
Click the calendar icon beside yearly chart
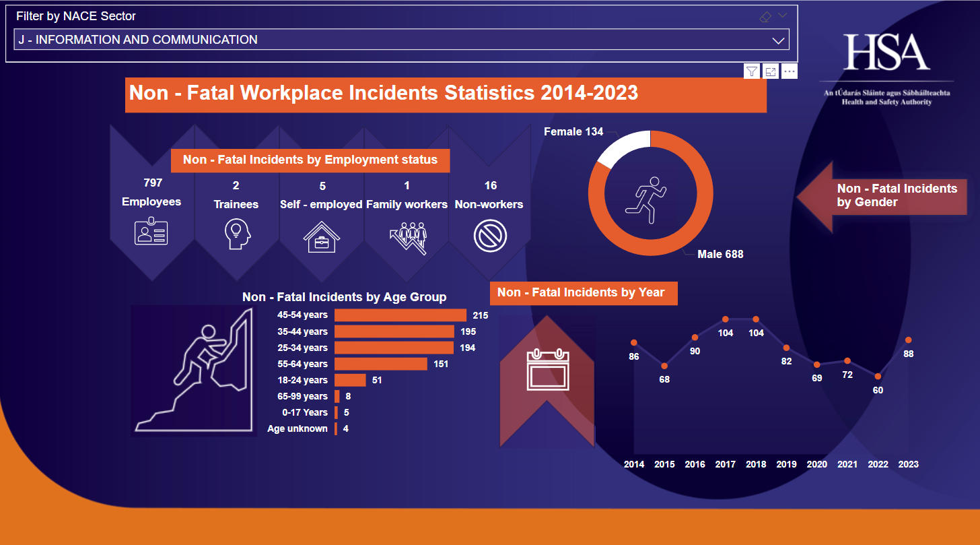click(x=547, y=371)
